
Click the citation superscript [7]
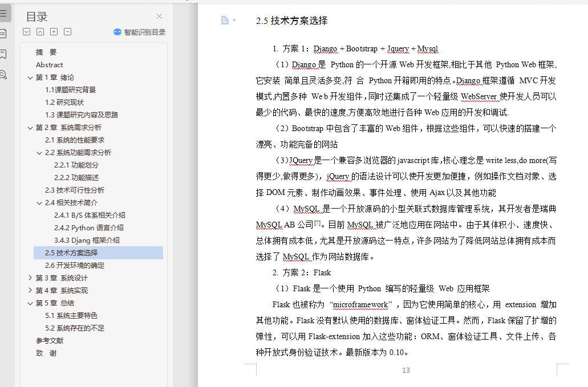pos(318,222)
